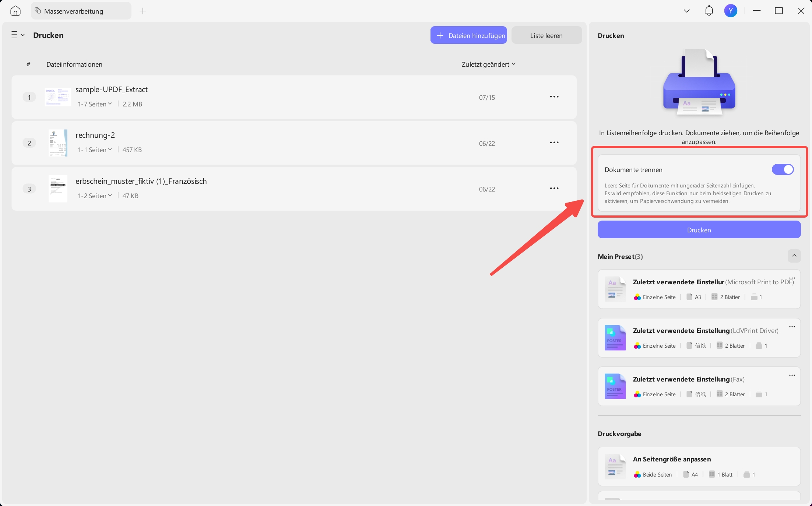Click Beide Seiten in Druckvorgabe preset
Screen dimensions: 812x506
pos(657,475)
